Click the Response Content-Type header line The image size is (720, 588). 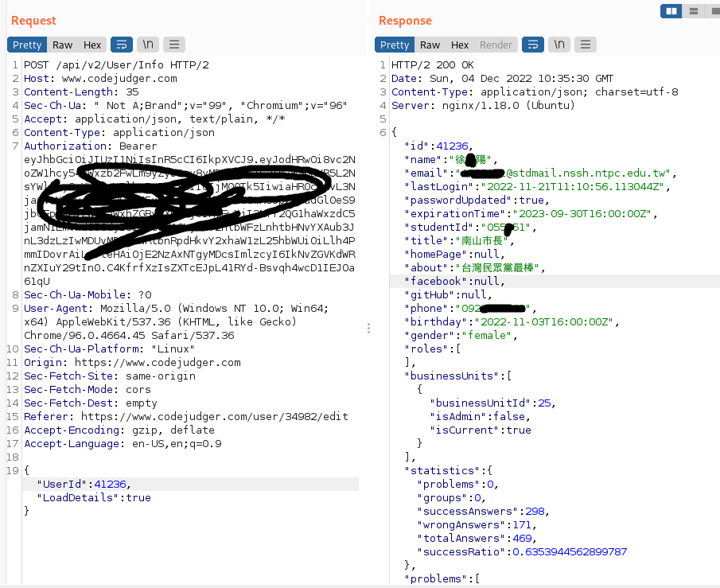tap(535, 92)
